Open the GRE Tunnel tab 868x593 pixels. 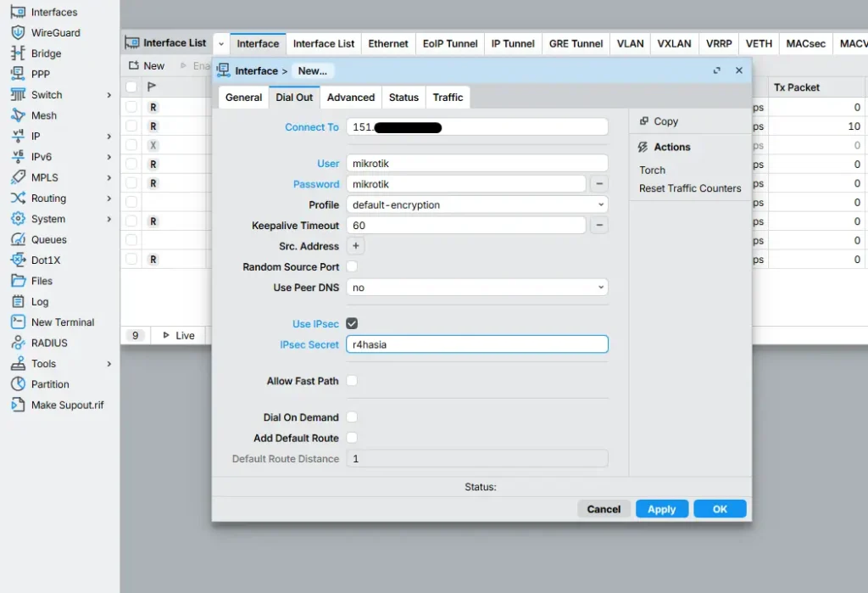click(x=576, y=43)
